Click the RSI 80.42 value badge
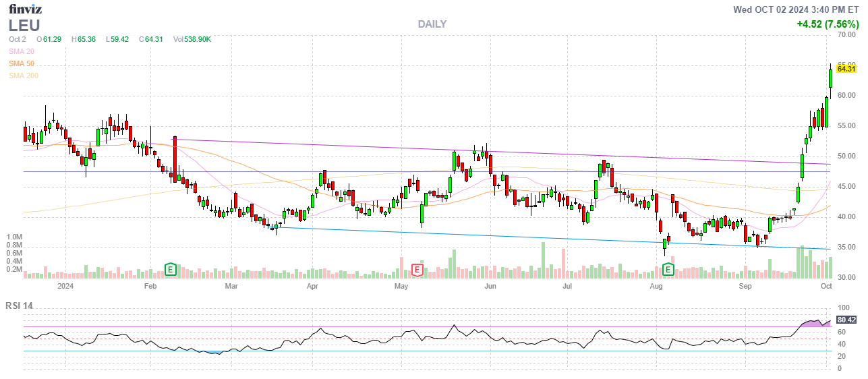This screenshot has height=379, width=868. 846,320
